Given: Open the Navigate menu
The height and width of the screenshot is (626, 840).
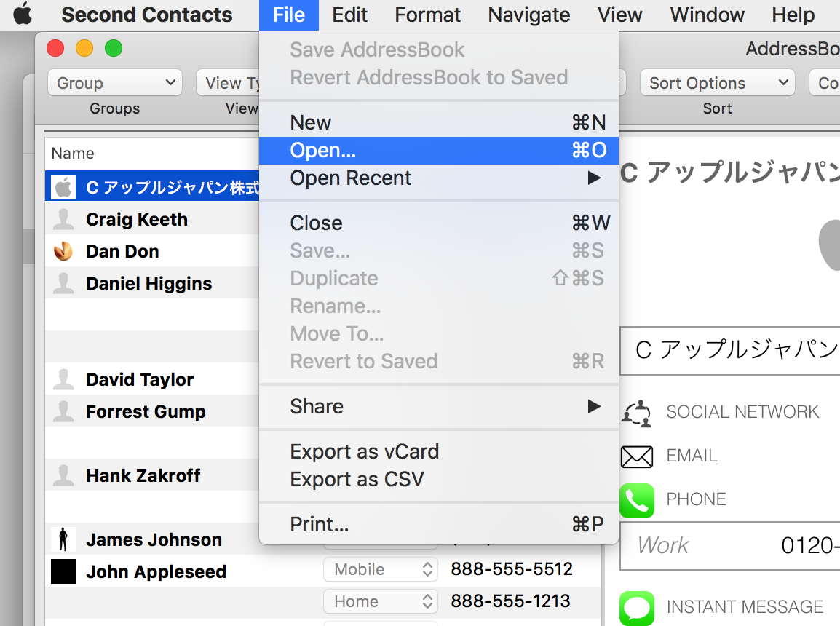Looking at the screenshot, I should 528,15.
